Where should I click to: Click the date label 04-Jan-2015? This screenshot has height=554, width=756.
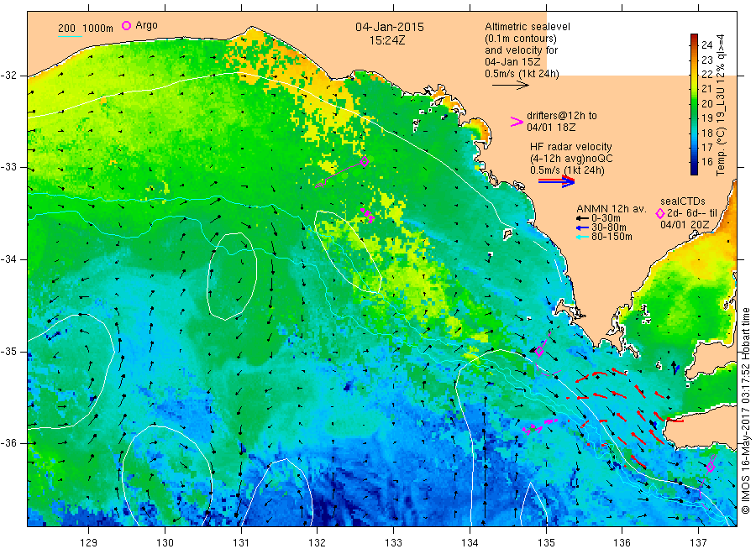point(390,27)
